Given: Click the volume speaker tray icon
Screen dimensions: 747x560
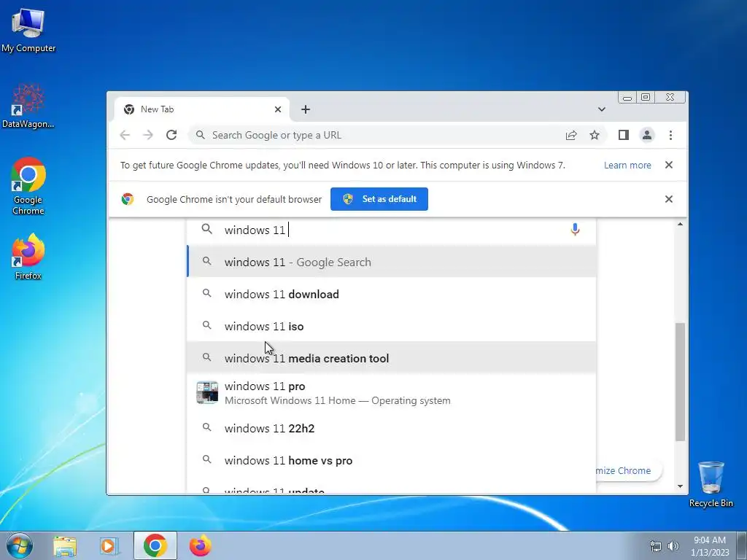Looking at the screenshot, I should pyautogui.click(x=673, y=546).
